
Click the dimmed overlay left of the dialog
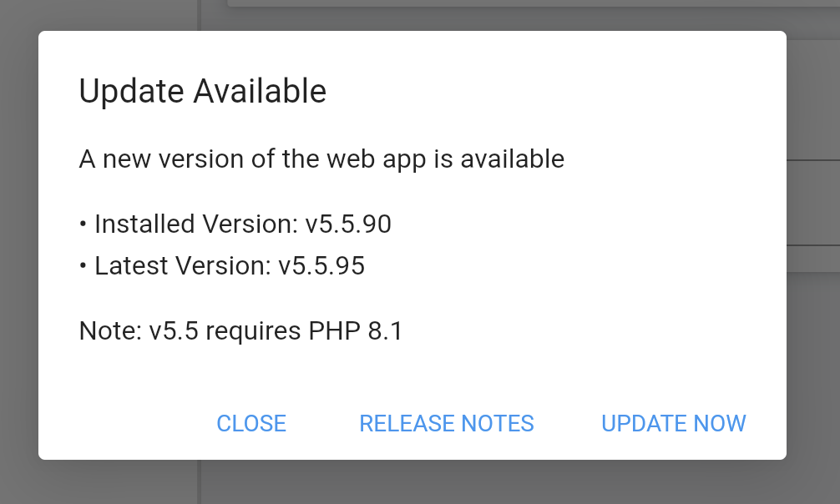(17, 250)
